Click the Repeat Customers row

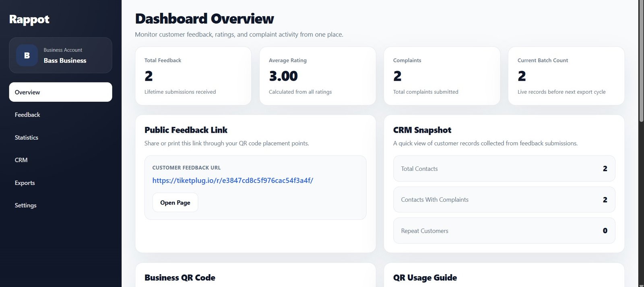coord(504,230)
